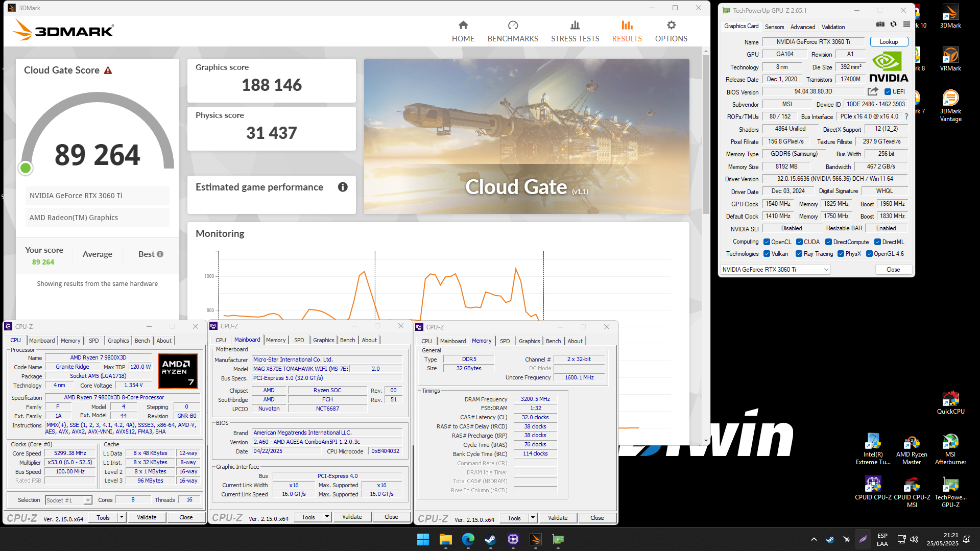
Task: Click Validate in the CPU tab CPU-Z window
Action: pos(147,517)
